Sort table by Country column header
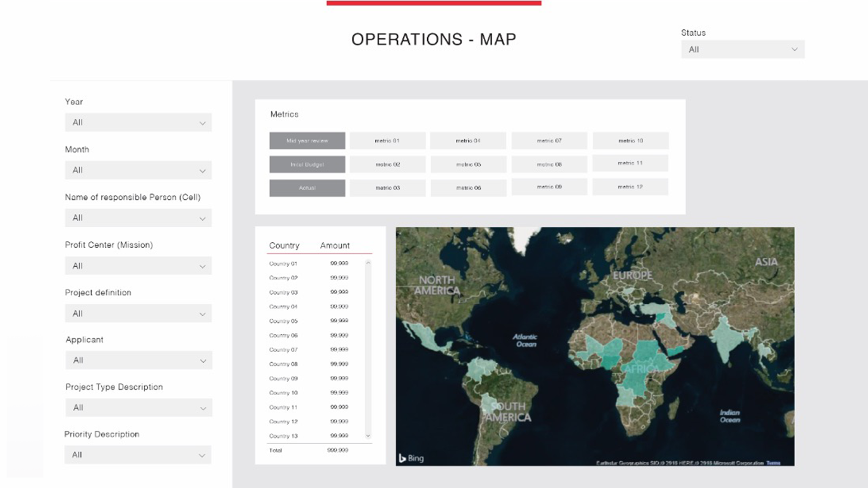Image resolution: width=868 pixels, height=488 pixels. click(284, 245)
